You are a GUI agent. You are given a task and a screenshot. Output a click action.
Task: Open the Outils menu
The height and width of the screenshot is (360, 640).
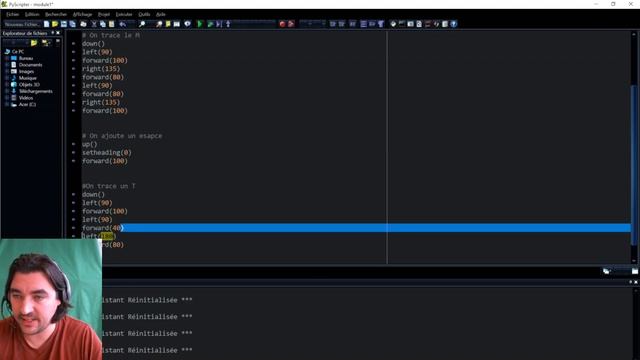point(144,14)
